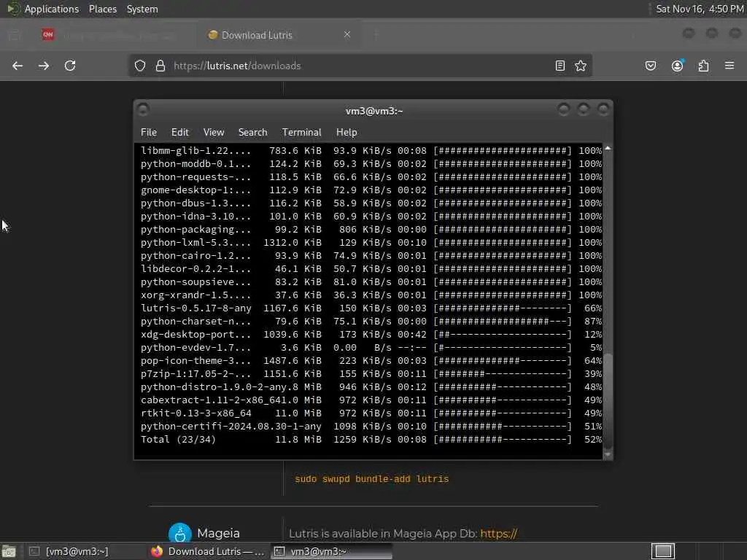Screen dimensions: 747x560
Task: Click the lutris-0.5.17-8-any download line
Action: pyautogui.click(x=371, y=308)
